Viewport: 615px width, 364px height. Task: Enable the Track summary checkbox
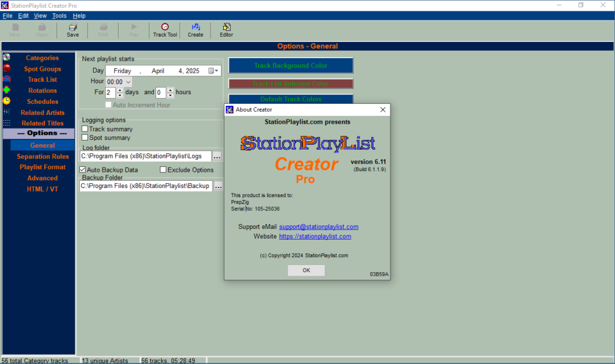(x=85, y=129)
